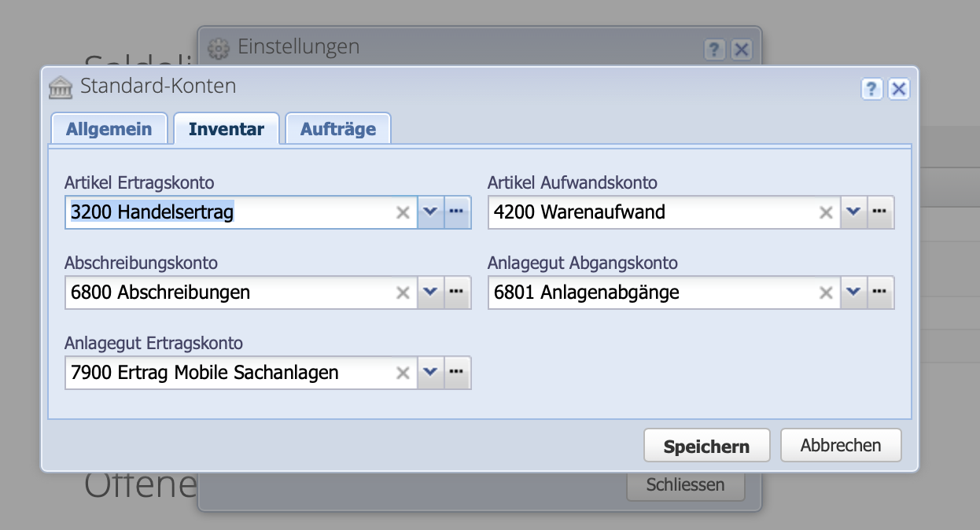The height and width of the screenshot is (530, 980).
Task: Close the Einstellungen dialog via Schliessen
Action: pos(685,485)
